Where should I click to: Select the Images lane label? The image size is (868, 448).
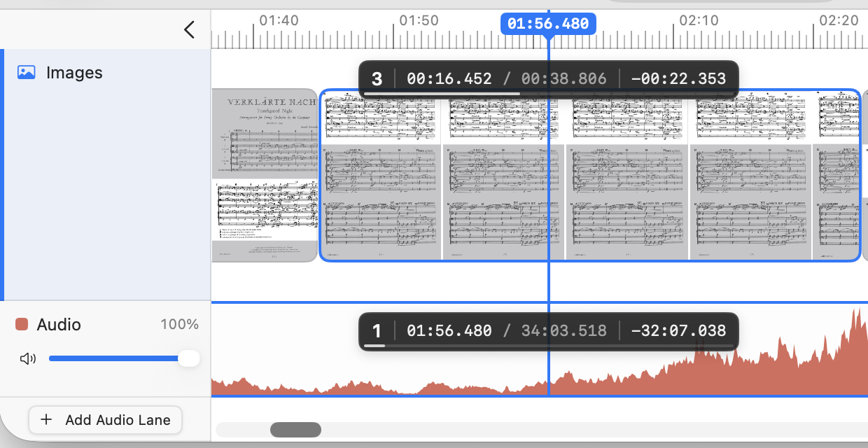tap(74, 73)
